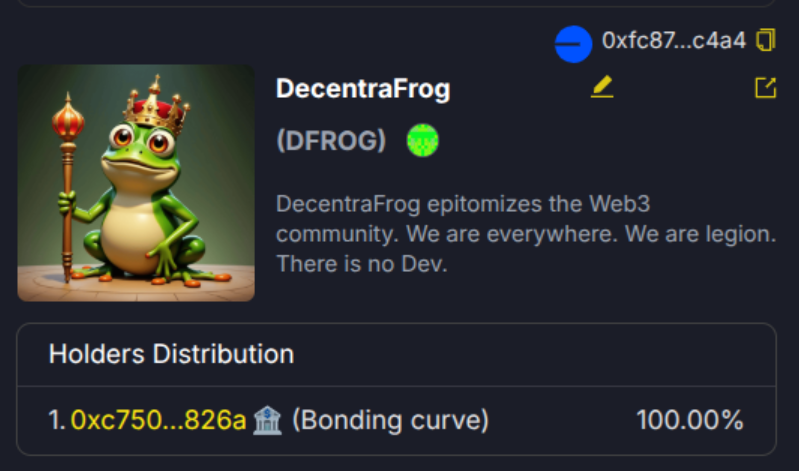Copy the 0xfc87...c4a4 address

765,40
